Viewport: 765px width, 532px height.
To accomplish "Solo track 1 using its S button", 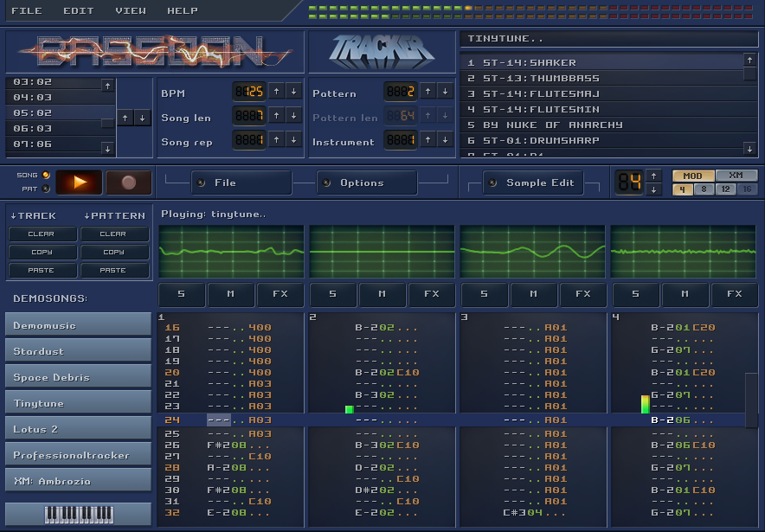I will (181, 294).
